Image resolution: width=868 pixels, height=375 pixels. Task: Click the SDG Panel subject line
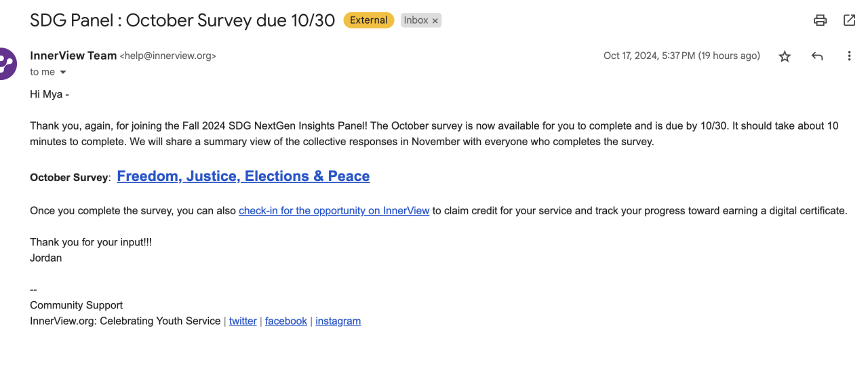[182, 20]
